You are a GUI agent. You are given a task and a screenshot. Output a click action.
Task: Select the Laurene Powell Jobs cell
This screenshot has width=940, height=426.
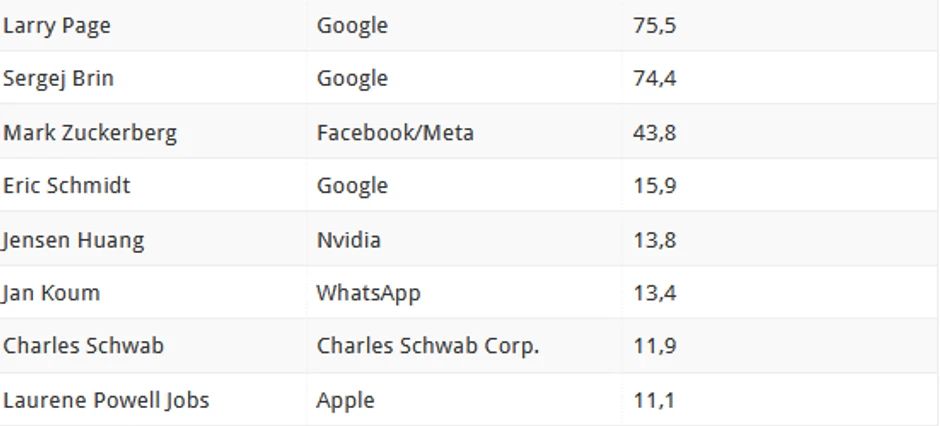tap(106, 400)
